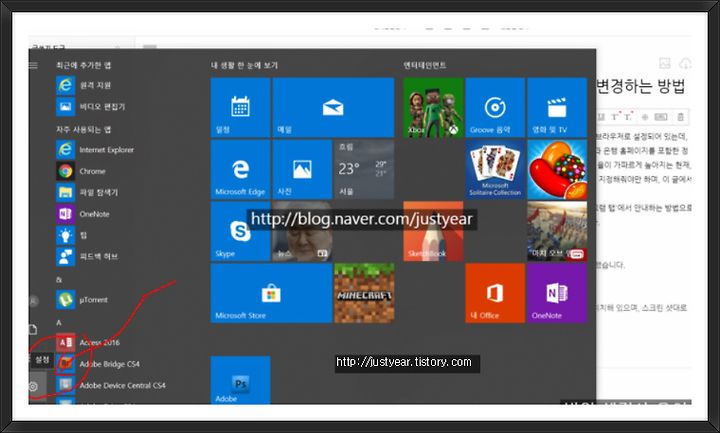Viewport: 720px width, 433px height.
Task: Open the 일정 calendar tile
Action: [240, 107]
